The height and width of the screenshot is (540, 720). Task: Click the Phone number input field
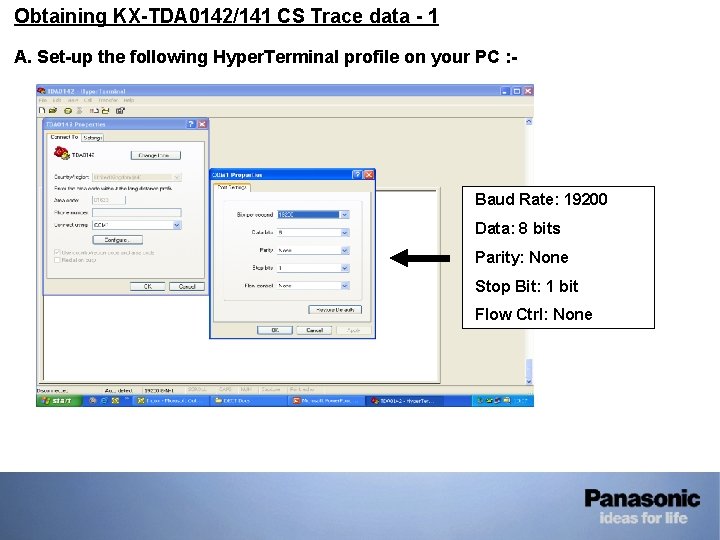137,213
